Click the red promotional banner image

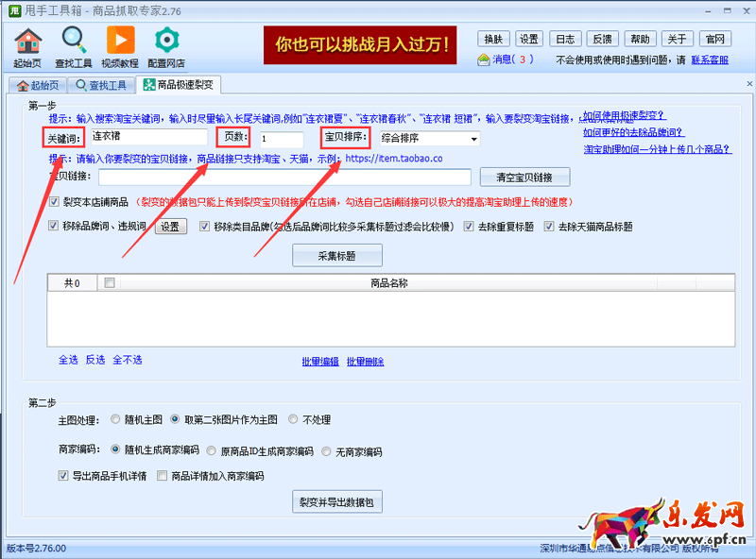(x=360, y=43)
